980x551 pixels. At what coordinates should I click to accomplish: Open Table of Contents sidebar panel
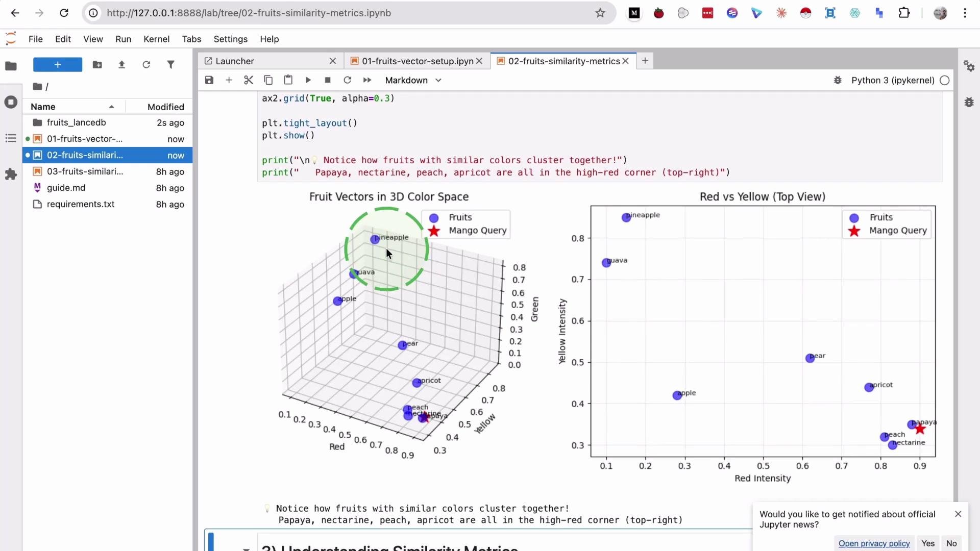tap(11, 138)
